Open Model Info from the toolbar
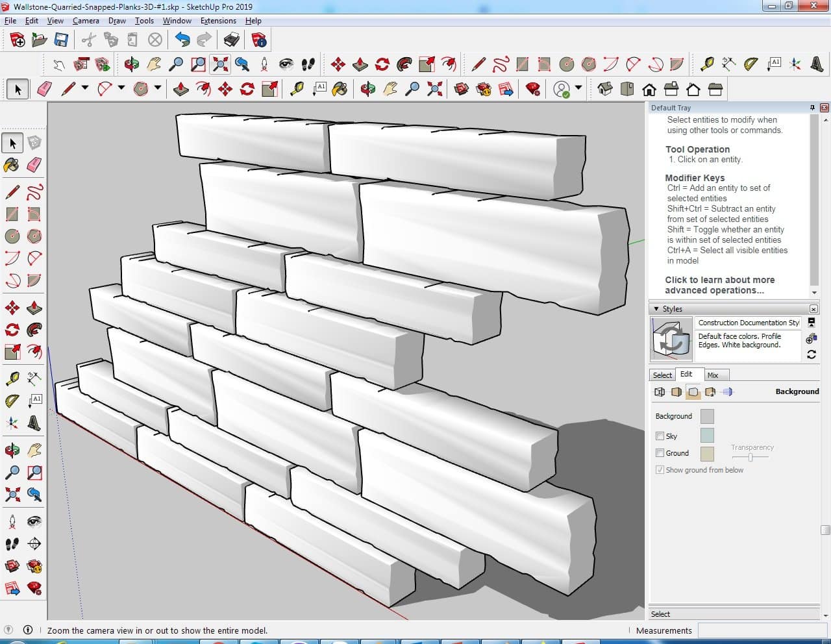The height and width of the screenshot is (644, 831). (x=259, y=40)
